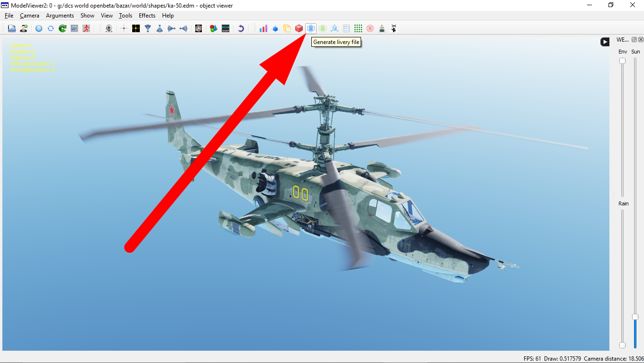
Task: Click the green livery shape icon
Action: (x=323, y=28)
